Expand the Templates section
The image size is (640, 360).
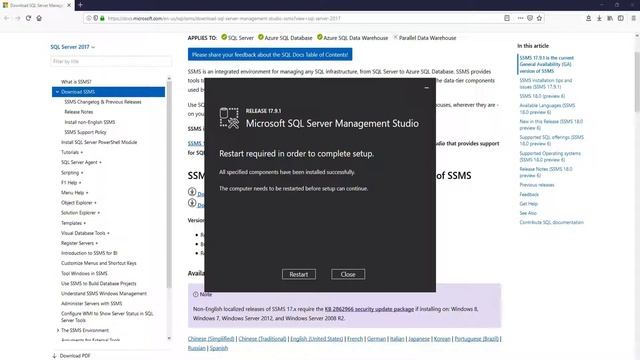(73, 223)
